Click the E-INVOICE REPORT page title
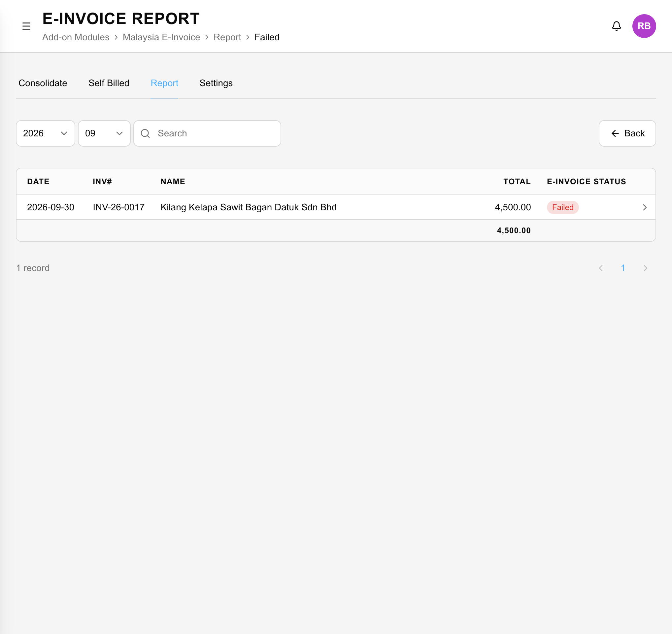The width and height of the screenshot is (672, 634). point(121,18)
